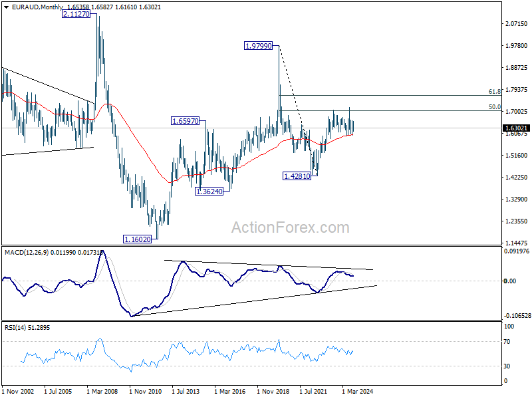Screen dimensions: 532x399
Task: Click the current price tag 1.63021
Action: (x=516, y=128)
